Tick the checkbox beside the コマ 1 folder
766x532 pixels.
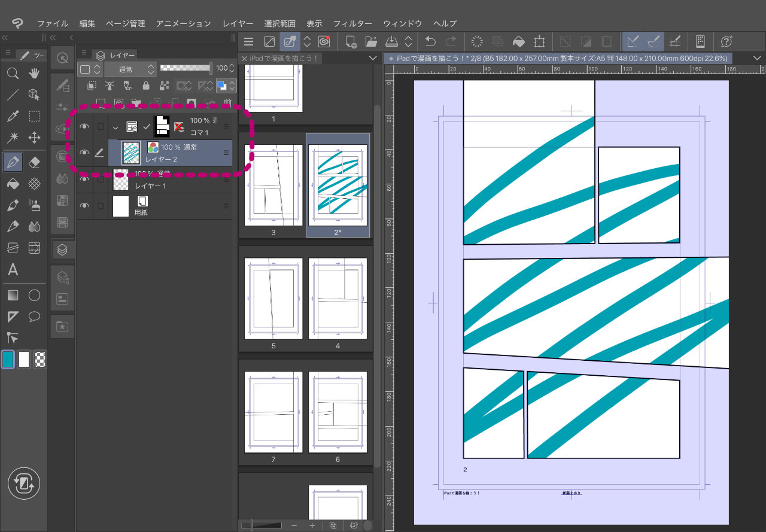101,126
